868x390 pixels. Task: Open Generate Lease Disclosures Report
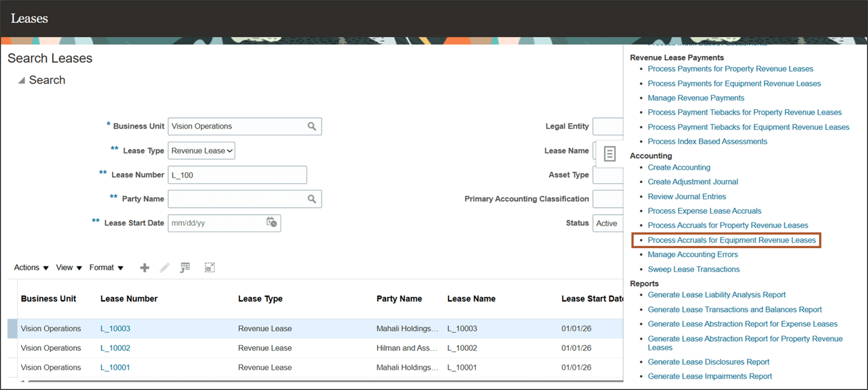pyautogui.click(x=708, y=362)
